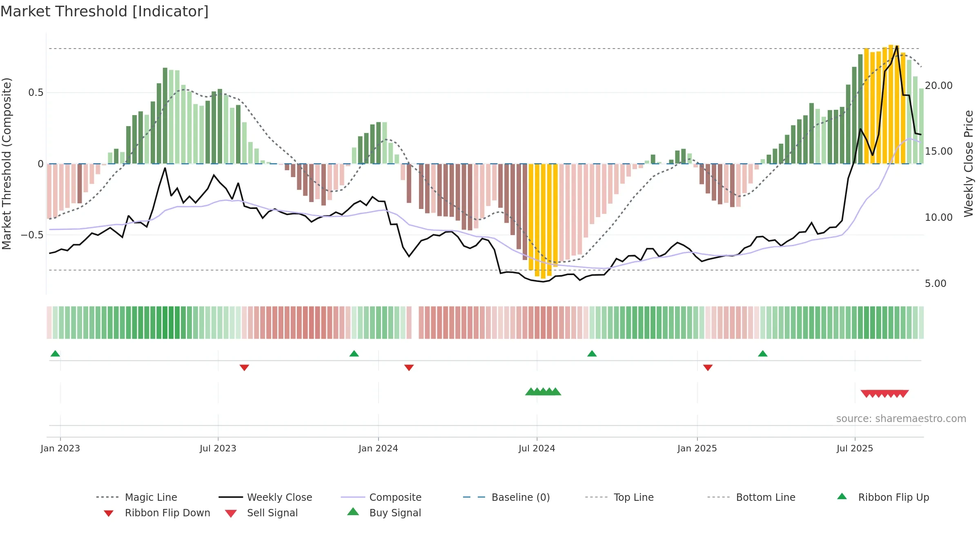Screen dimensions: 980x551
Task: Click the green Buy Signal legend triangle
Action: (x=353, y=511)
